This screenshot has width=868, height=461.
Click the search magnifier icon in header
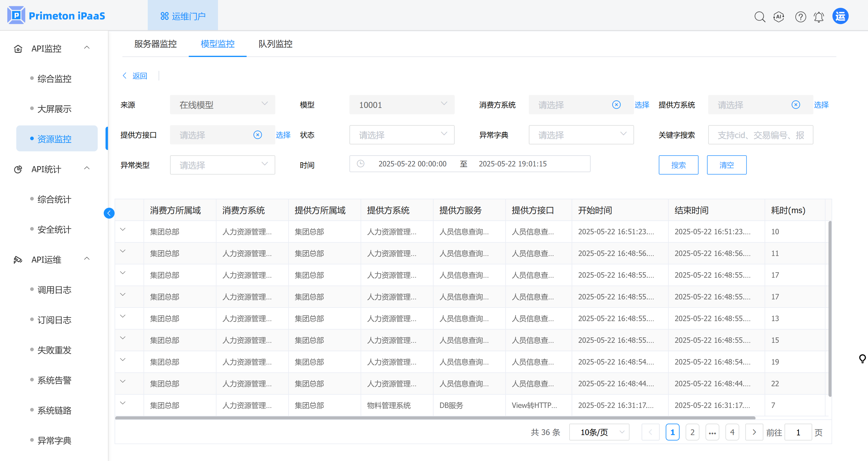(x=759, y=17)
